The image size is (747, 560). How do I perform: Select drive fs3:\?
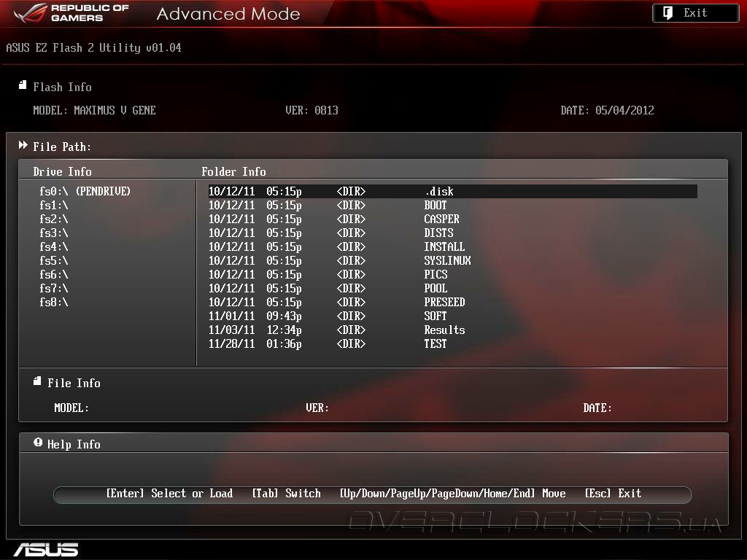tap(54, 233)
